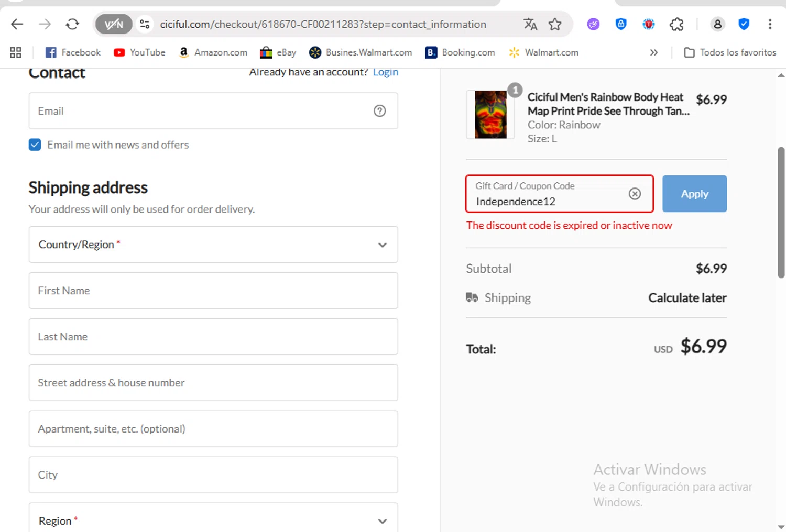Screen dimensions: 786x532
Task: Show more bookmarks with the chevron
Action: 653,52
